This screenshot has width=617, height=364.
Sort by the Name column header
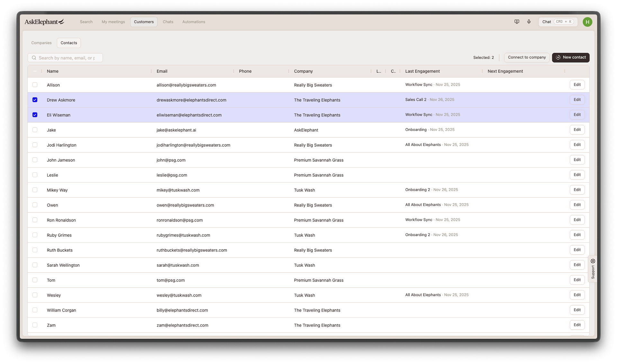pos(53,71)
